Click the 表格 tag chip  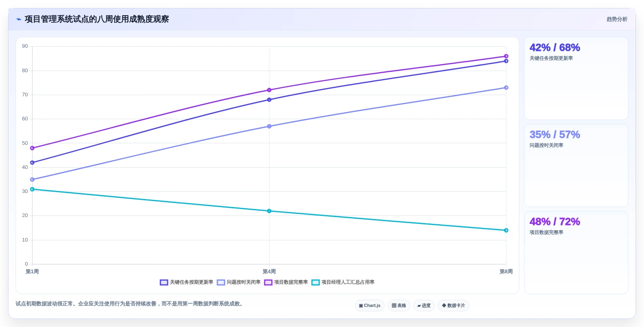pyautogui.click(x=399, y=306)
